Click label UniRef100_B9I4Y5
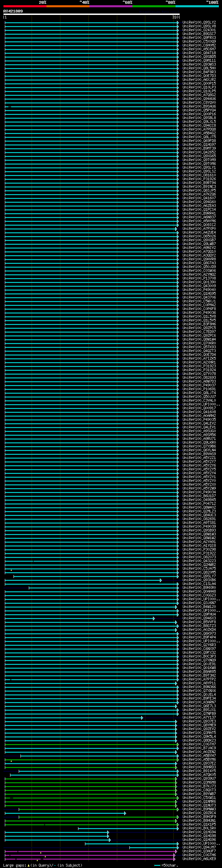The height and width of the screenshot is (868, 222). click(199, 771)
